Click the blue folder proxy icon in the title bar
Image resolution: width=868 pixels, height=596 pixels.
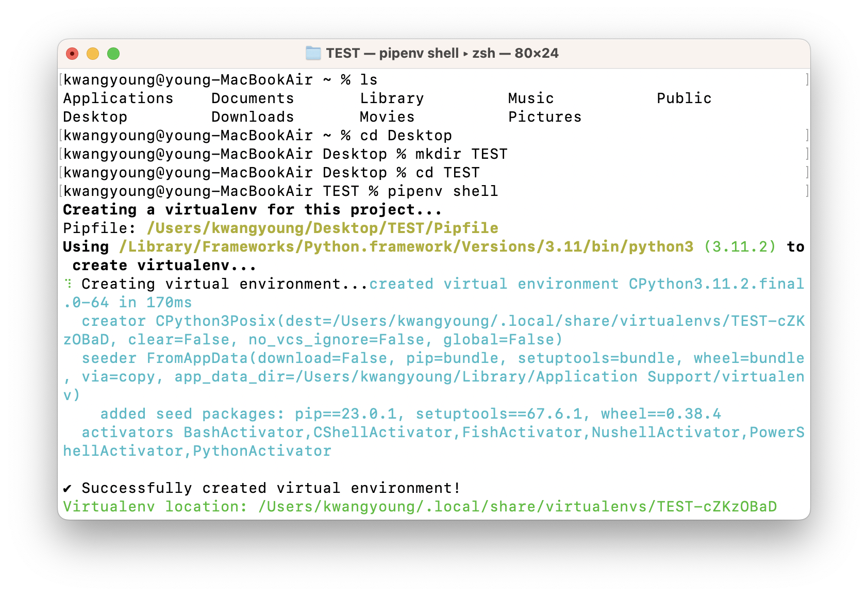(x=313, y=53)
